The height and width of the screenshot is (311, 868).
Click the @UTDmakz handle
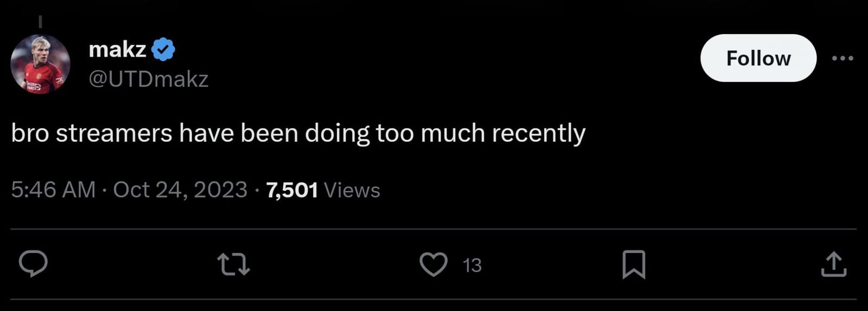click(148, 79)
